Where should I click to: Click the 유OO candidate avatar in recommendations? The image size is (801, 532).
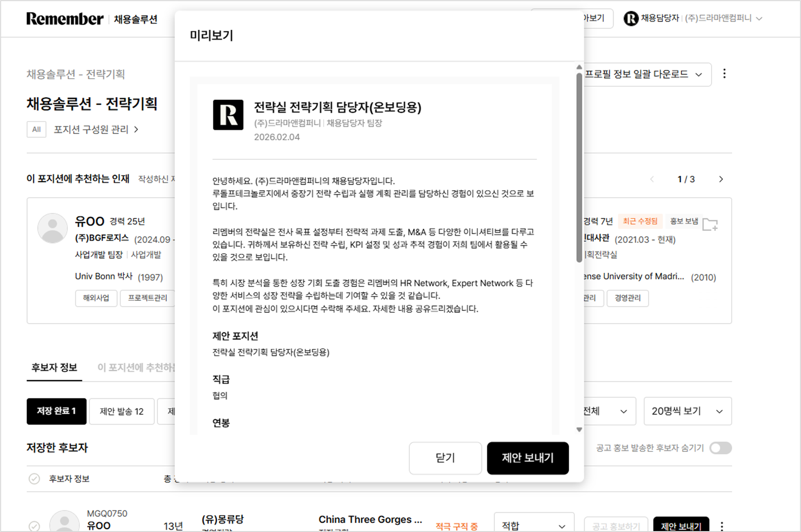[x=52, y=228]
